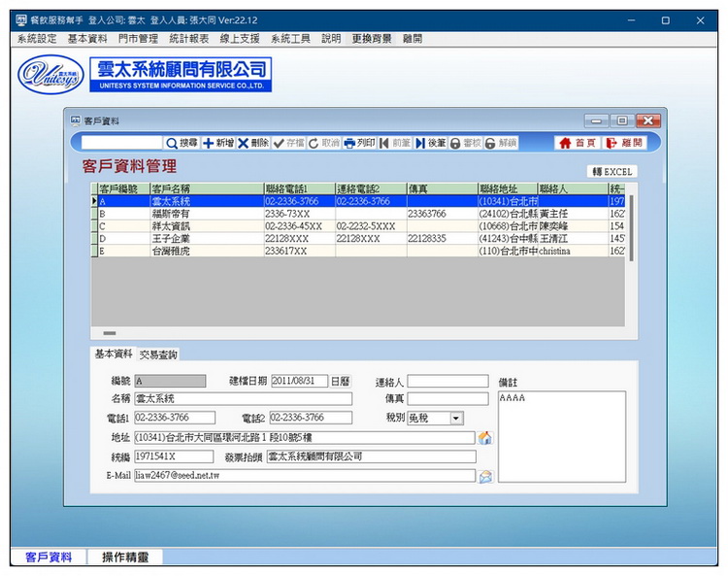Select row E 台灣雅虎
This screenshot has height=576, width=728.
[x=358, y=252]
